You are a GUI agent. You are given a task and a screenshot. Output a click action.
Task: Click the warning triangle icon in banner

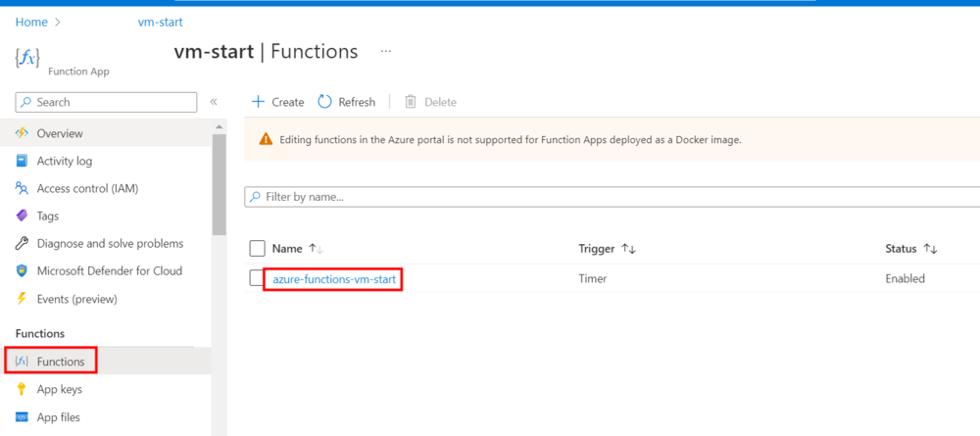(x=267, y=140)
